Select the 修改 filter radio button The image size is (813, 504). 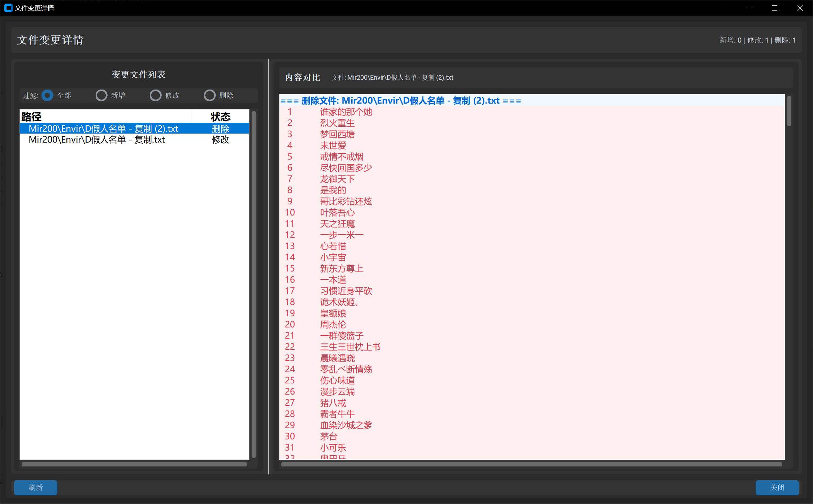coord(156,95)
